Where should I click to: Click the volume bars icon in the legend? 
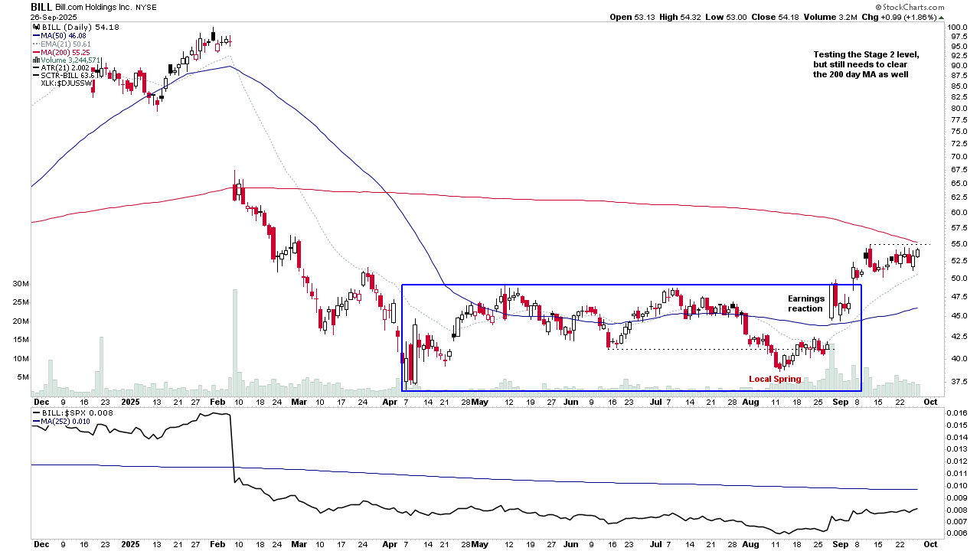pyautogui.click(x=36, y=60)
